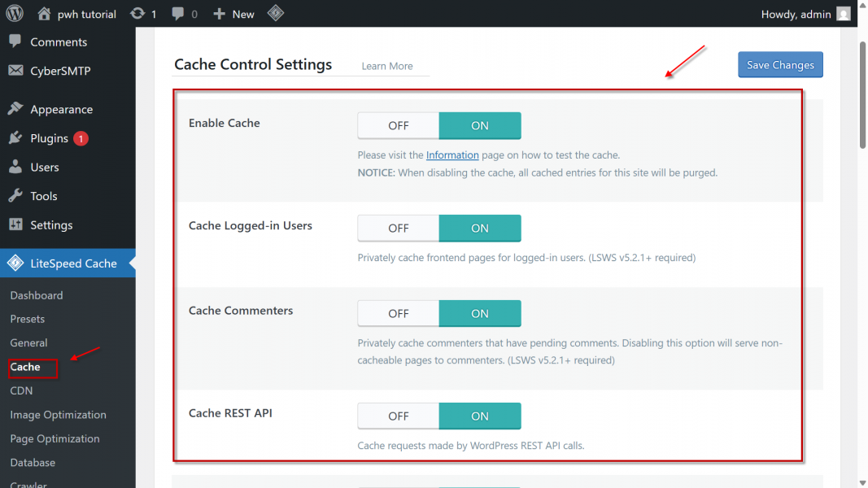Go to Database submenu

click(x=33, y=462)
